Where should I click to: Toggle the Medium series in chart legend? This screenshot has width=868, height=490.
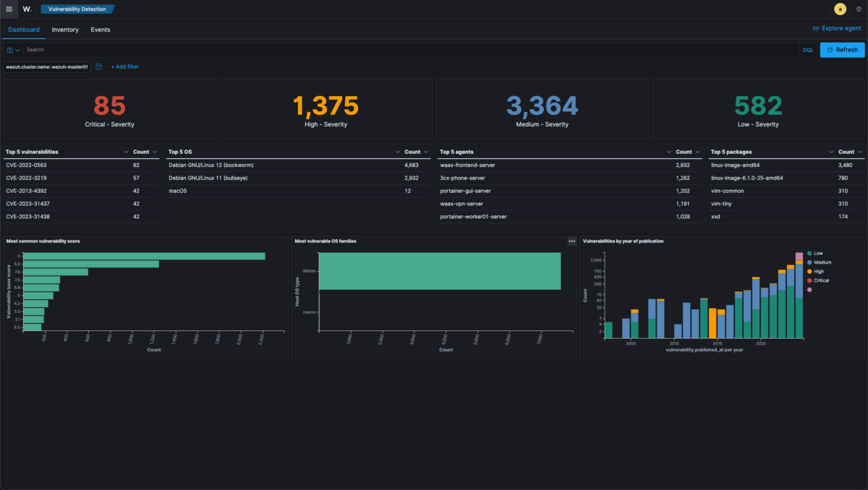pos(822,262)
